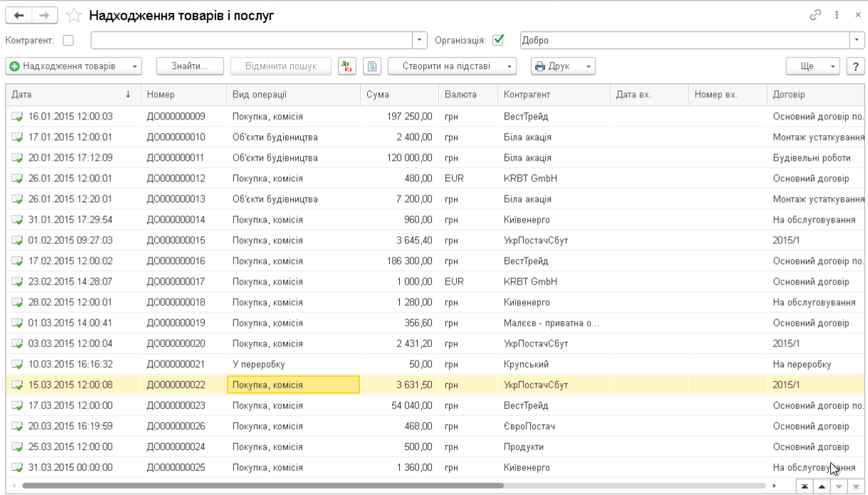Move up one page in the list
The width and height of the screenshot is (868, 495).
822,486
